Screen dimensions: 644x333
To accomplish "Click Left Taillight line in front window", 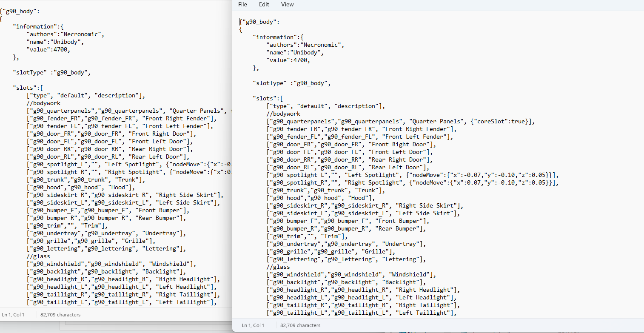I will tap(362, 313).
